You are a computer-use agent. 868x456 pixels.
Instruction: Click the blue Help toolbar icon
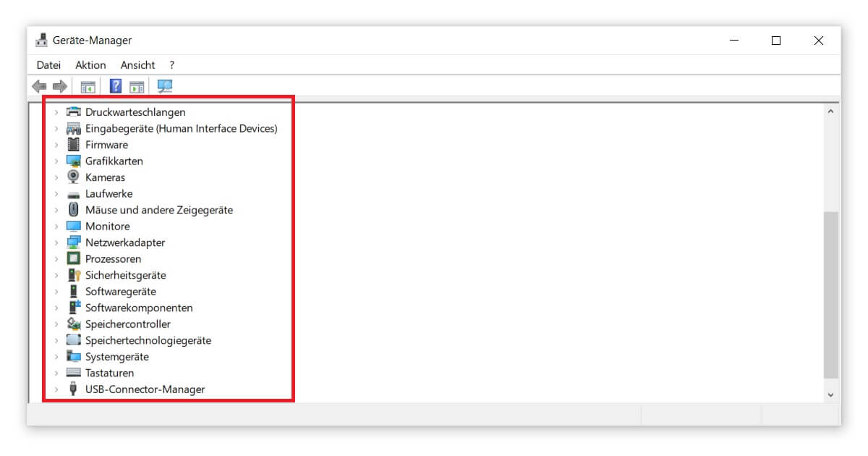(x=115, y=86)
